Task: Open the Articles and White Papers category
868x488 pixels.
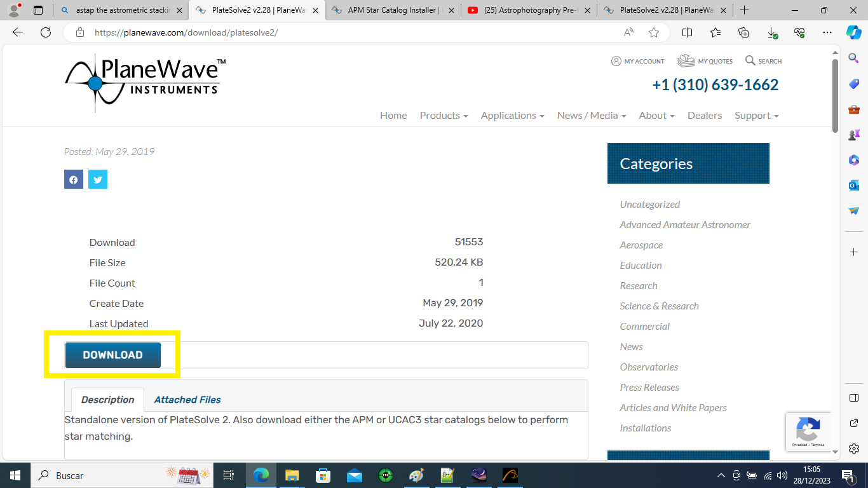Action: (673, 407)
